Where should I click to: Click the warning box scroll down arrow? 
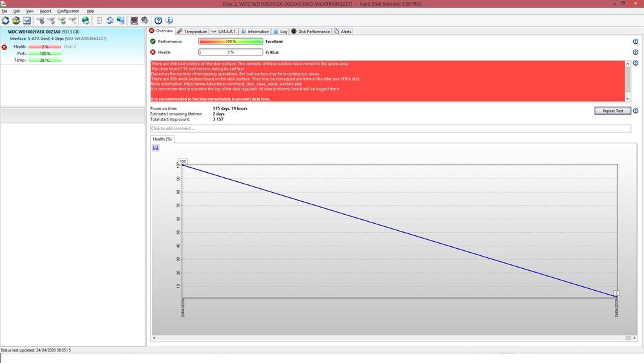point(627,99)
